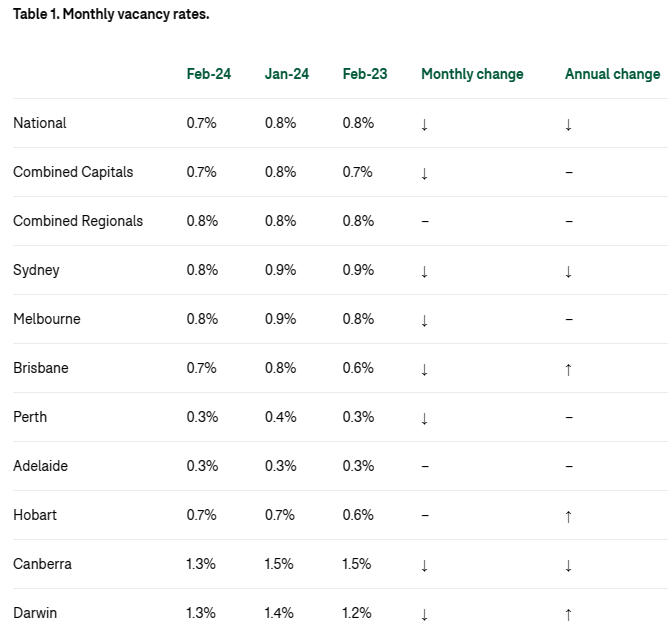Click the Monthly change column header
The image size is (668, 629).
pyautogui.click(x=472, y=74)
